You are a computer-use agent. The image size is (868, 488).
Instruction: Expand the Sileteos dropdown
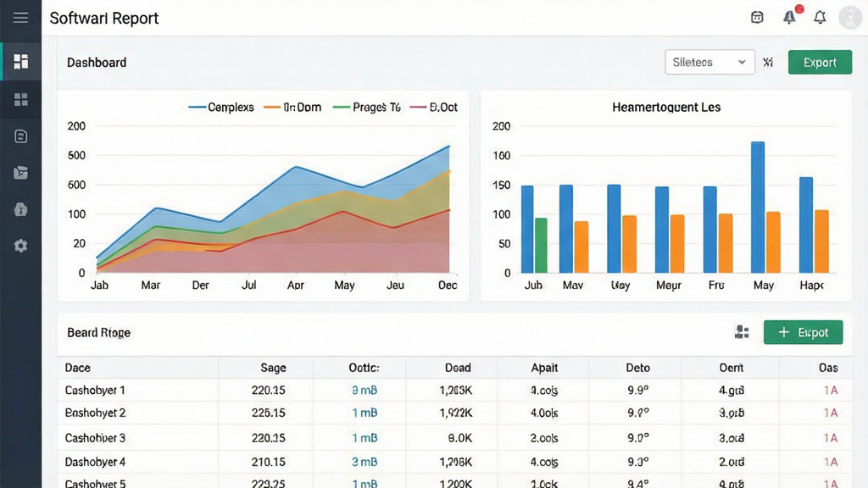coord(709,62)
